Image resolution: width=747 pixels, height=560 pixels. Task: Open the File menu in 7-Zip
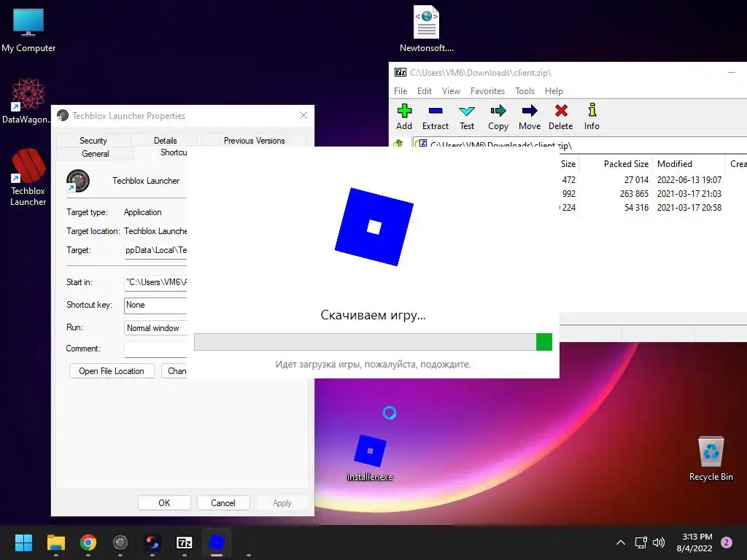(400, 91)
